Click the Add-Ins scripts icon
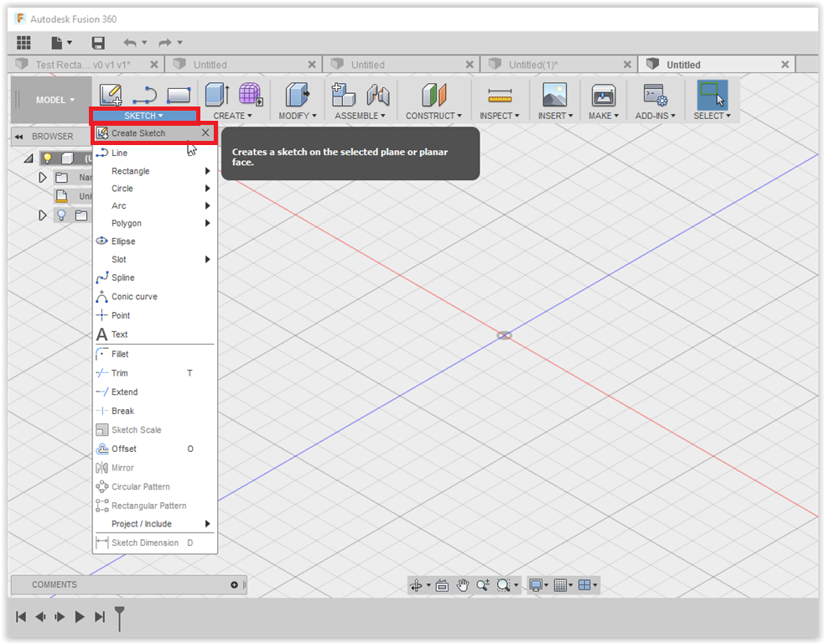The height and width of the screenshot is (644, 825). point(654,95)
